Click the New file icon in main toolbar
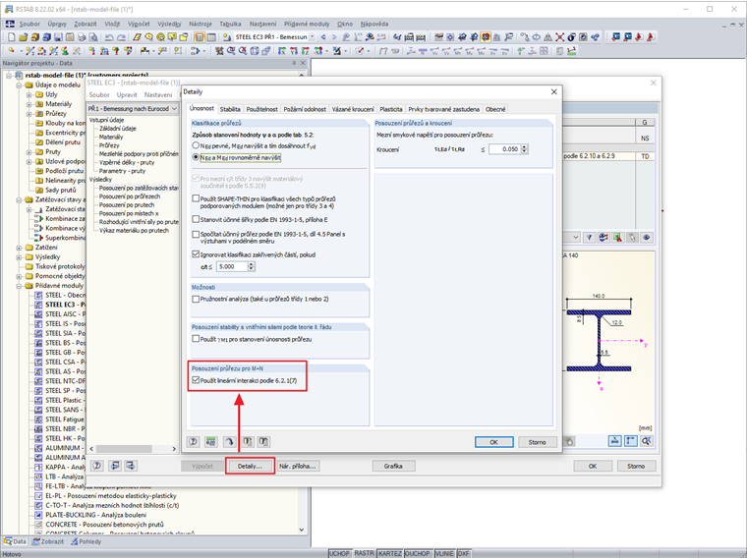 click(x=12, y=37)
